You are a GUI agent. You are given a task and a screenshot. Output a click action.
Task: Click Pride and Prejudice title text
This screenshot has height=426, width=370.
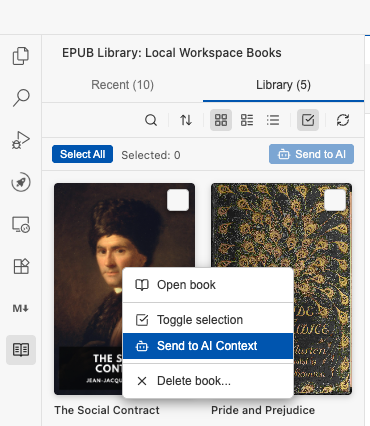click(x=263, y=410)
